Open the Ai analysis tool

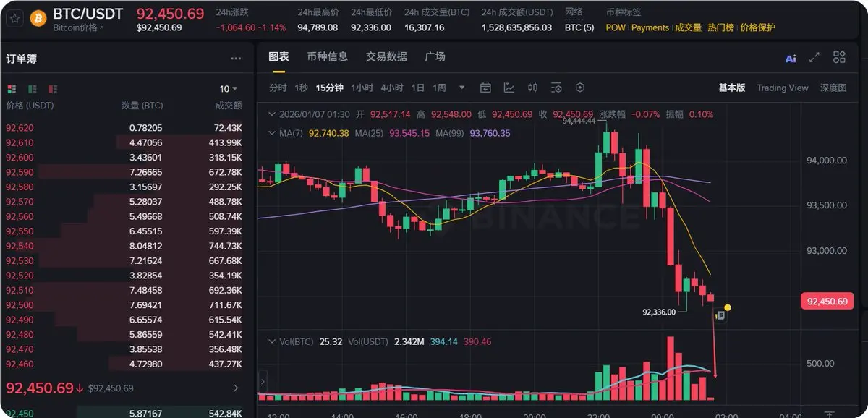click(791, 59)
